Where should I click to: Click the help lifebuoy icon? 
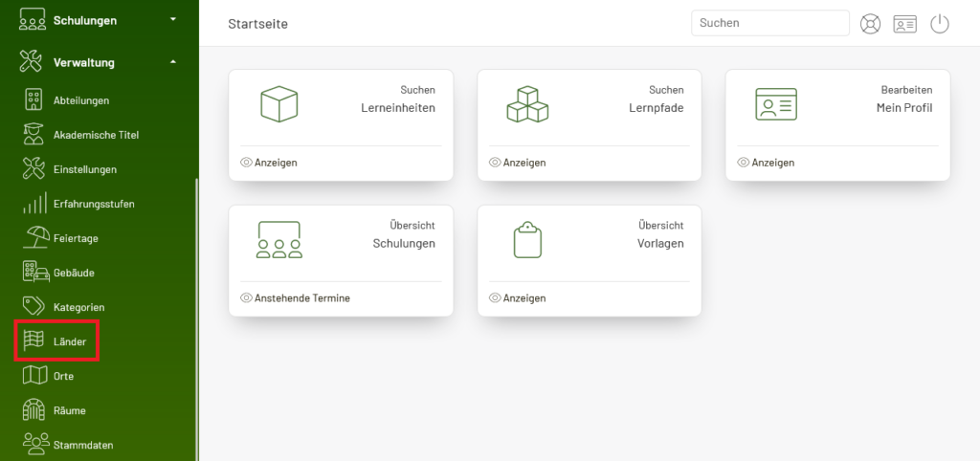point(870,24)
